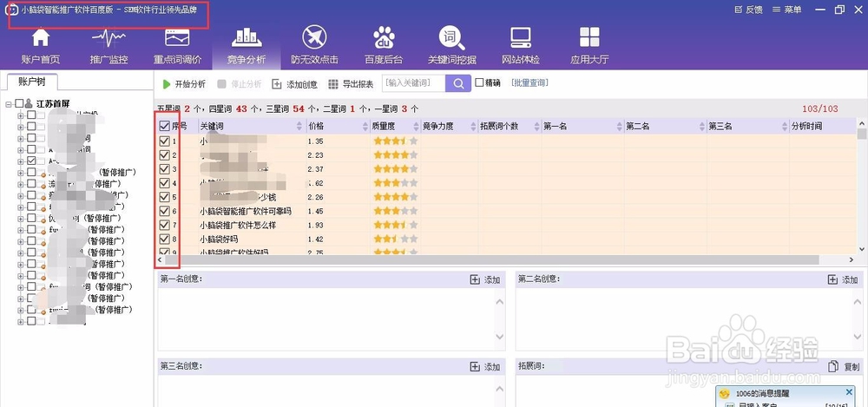
Task: Uncheck the row 7 checkbox
Action: tap(164, 225)
